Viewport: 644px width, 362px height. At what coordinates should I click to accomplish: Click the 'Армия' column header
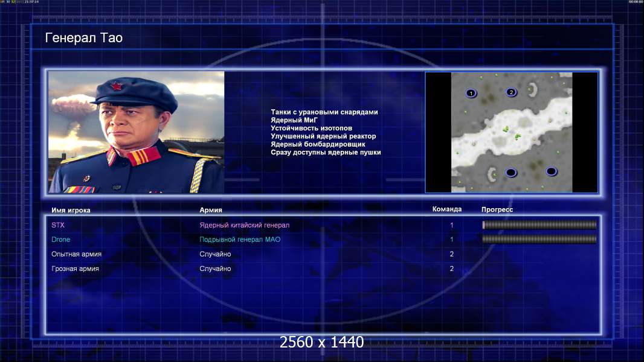pyautogui.click(x=211, y=210)
